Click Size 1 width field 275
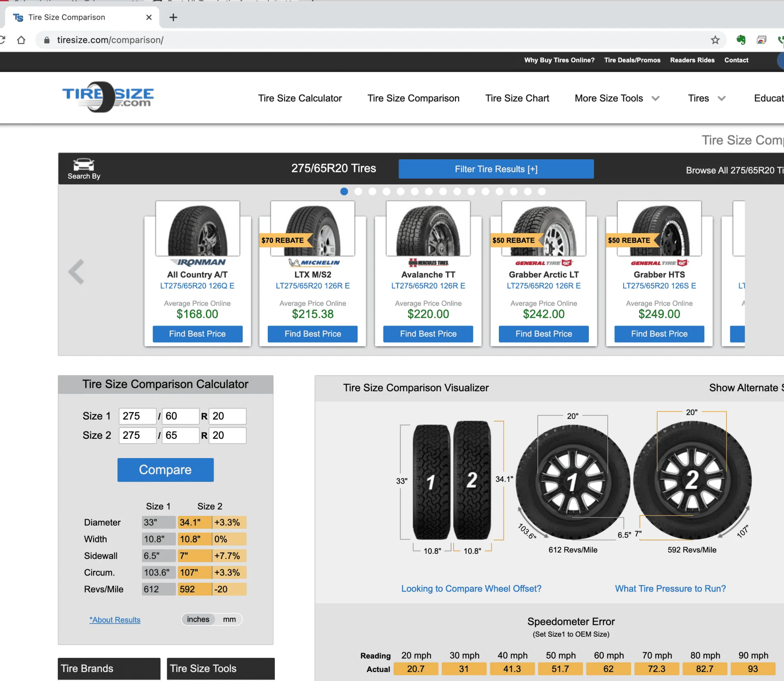 [137, 416]
